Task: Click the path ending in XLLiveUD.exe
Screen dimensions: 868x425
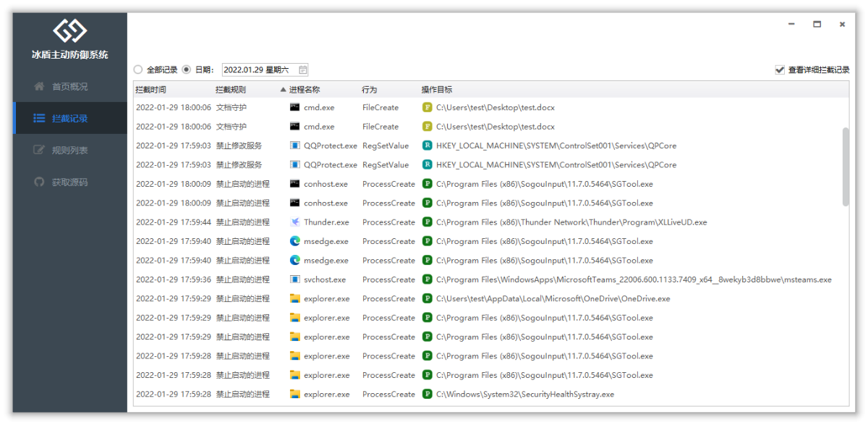Action: (571, 222)
